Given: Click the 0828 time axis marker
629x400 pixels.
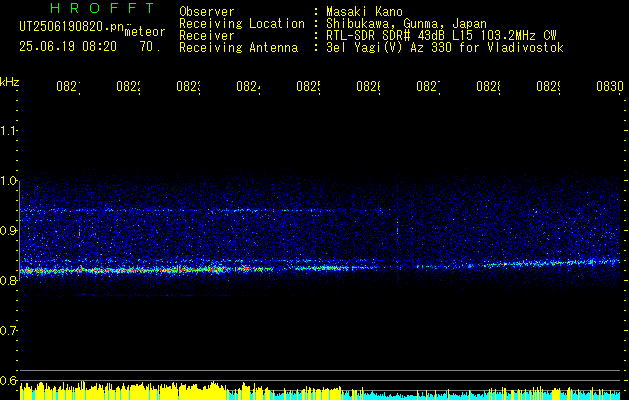Looking at the screenshot, I should tap(488, 87).
